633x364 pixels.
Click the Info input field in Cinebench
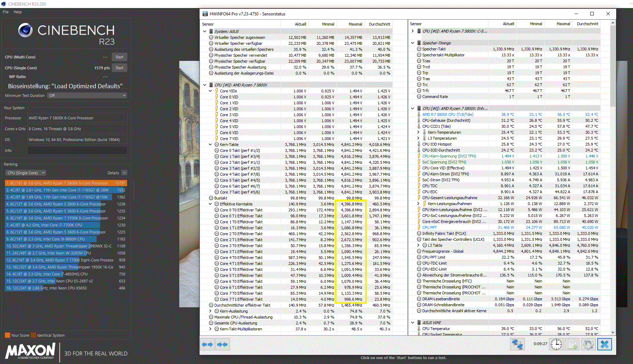(77, 150)
